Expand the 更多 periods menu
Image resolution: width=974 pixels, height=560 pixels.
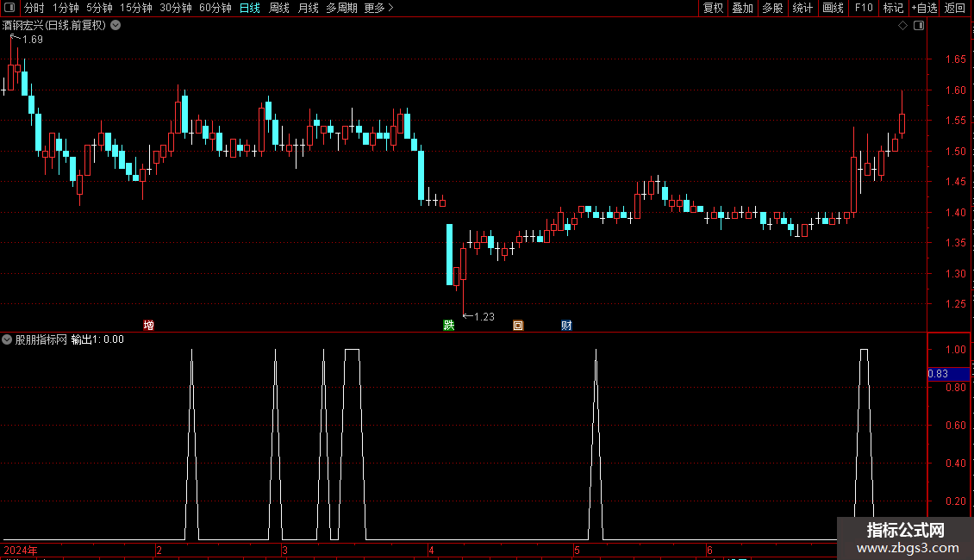coord(378,8)
